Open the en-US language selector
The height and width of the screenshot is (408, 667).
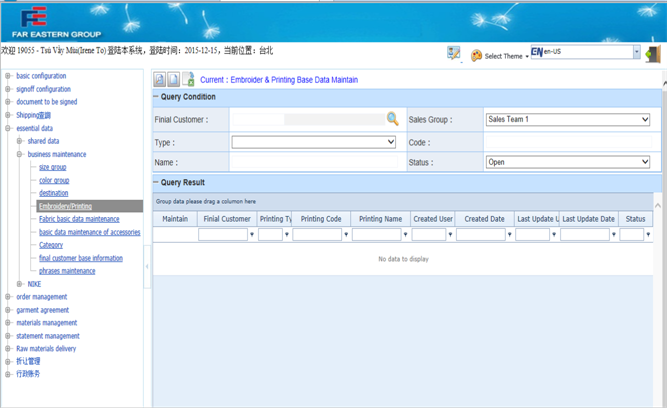[x=636, y=52]
